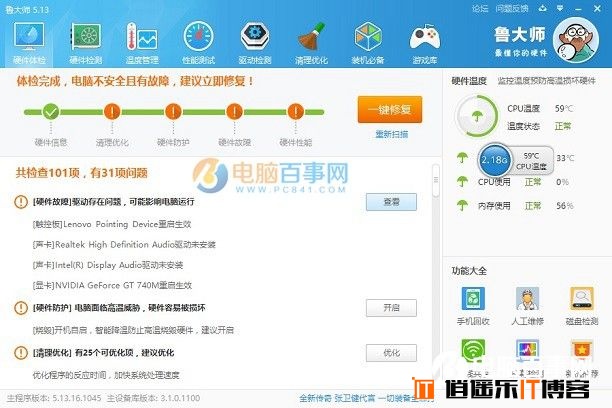Open 手机回收 phone recycling tool
612x408 pixels.
[x=473, y=306]
